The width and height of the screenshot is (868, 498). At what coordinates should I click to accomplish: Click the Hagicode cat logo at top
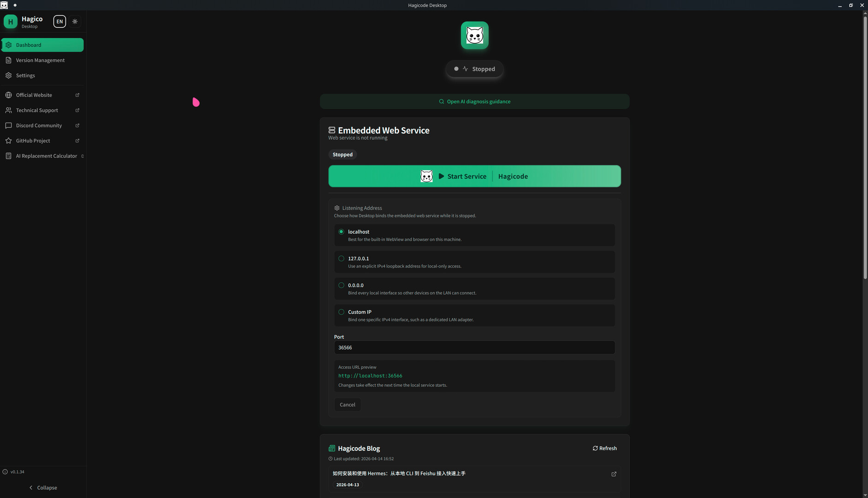click(x=474, y=36)
